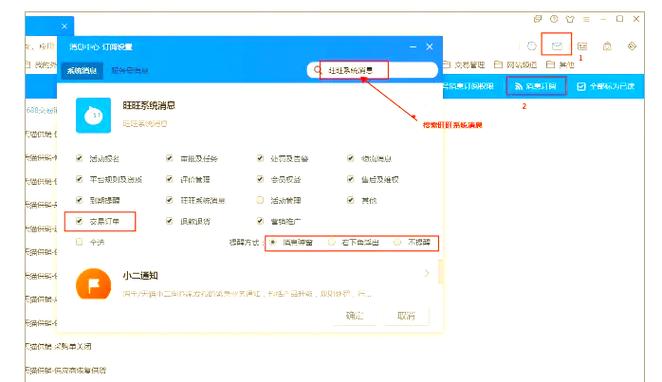662x382 pixels.
Task: Click the dialog's vertical scrollbar thumb
Action: coord(440,272)
